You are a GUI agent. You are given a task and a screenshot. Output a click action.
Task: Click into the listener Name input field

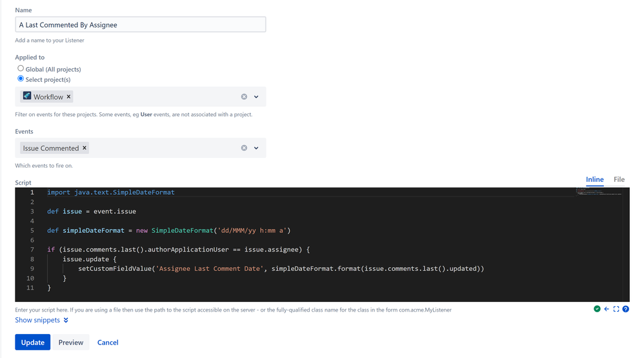(141, 25)
